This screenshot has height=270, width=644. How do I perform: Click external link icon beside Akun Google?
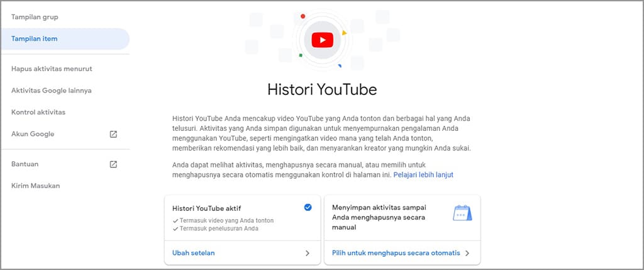(x=113, y=134)
